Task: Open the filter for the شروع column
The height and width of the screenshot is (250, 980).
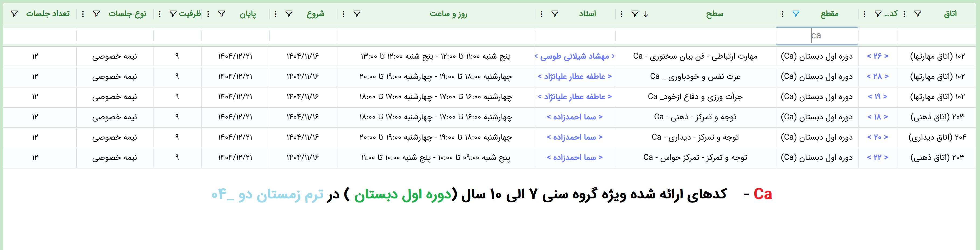Action: 289,14
